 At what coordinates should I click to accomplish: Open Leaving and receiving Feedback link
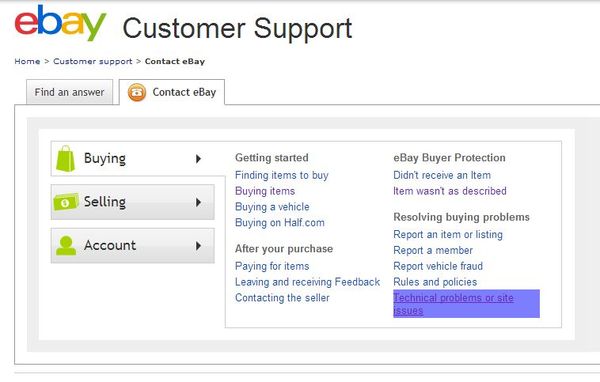point(308,282)
